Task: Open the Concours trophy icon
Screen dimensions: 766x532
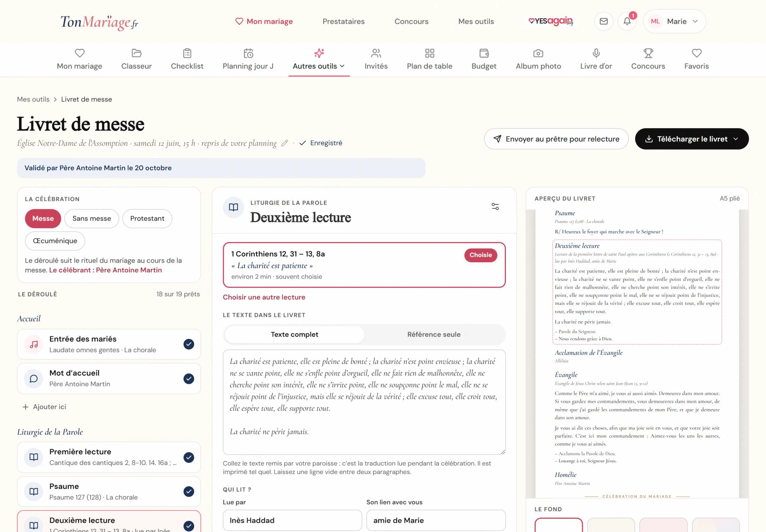Action: click(648, 53)
